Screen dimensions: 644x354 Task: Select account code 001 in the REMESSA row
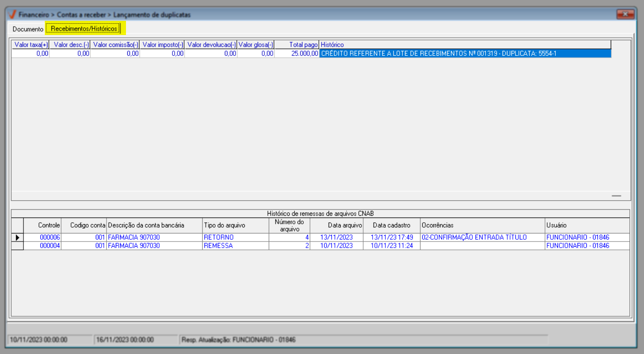[x=84, y=246]
